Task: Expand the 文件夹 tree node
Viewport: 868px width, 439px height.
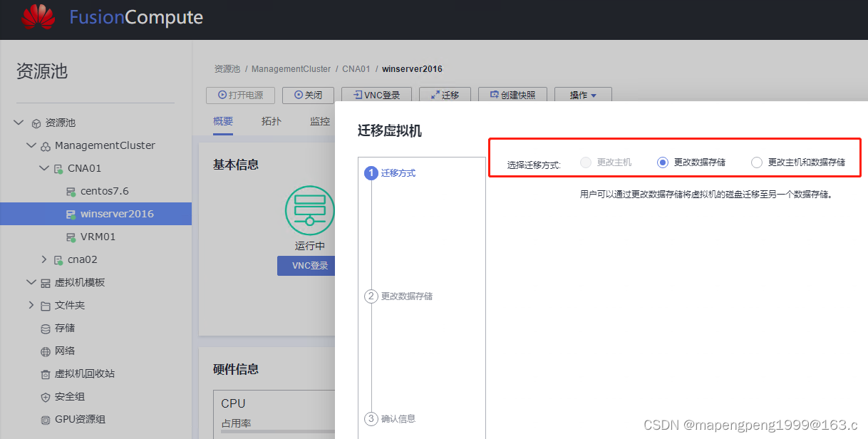Action: 31,305
